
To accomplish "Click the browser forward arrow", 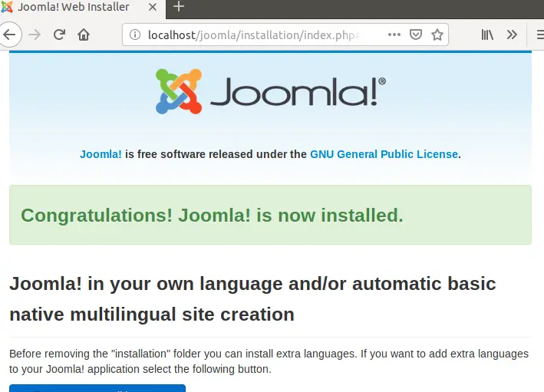I will pyautogui.click(x=35, y=35).
